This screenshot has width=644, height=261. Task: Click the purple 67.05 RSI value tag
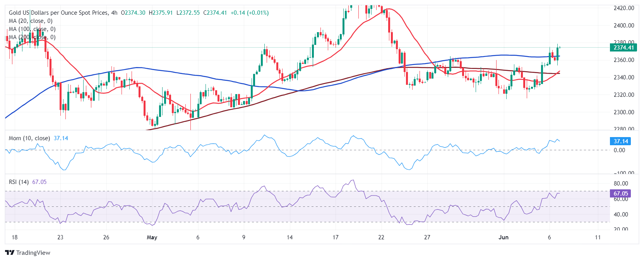[620, 193]
